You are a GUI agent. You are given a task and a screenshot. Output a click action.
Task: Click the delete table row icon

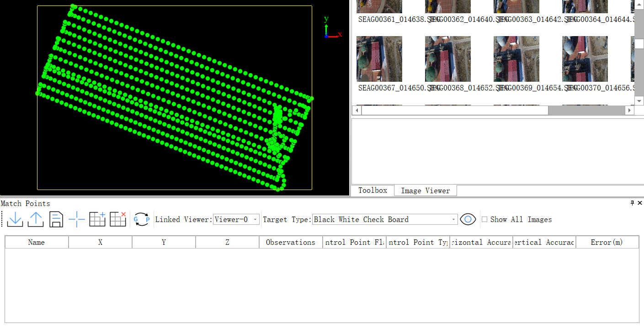click(x=118, y=220)
